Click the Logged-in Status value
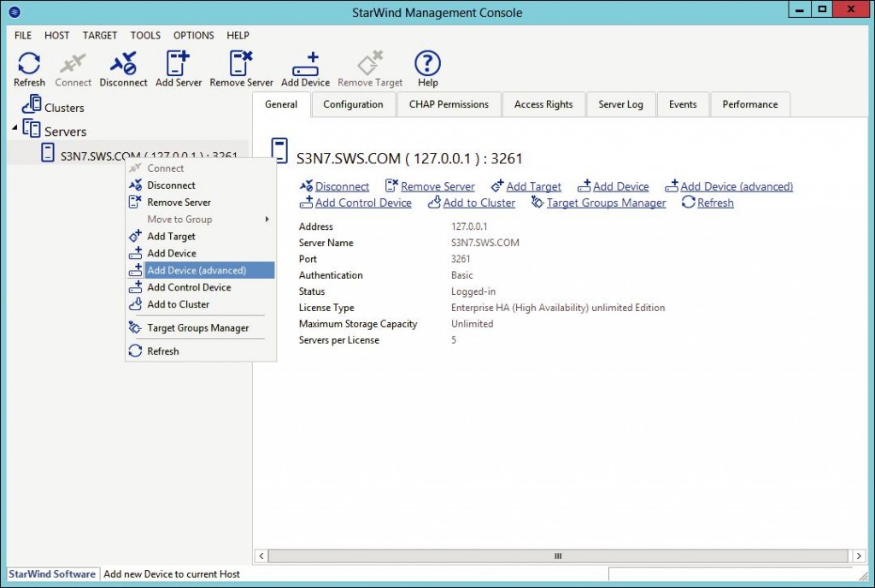The height and width of the screenshot is (588, 875). tap(473, 291)
